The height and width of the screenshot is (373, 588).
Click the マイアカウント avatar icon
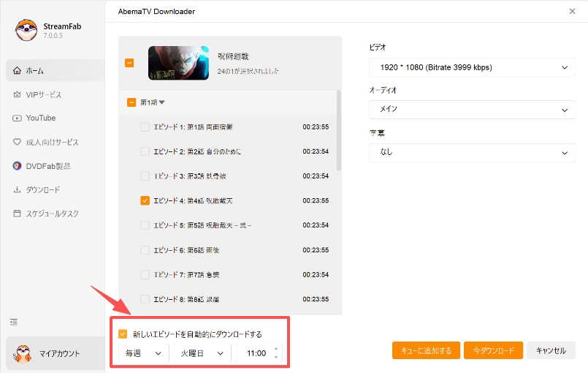[22, 354]
